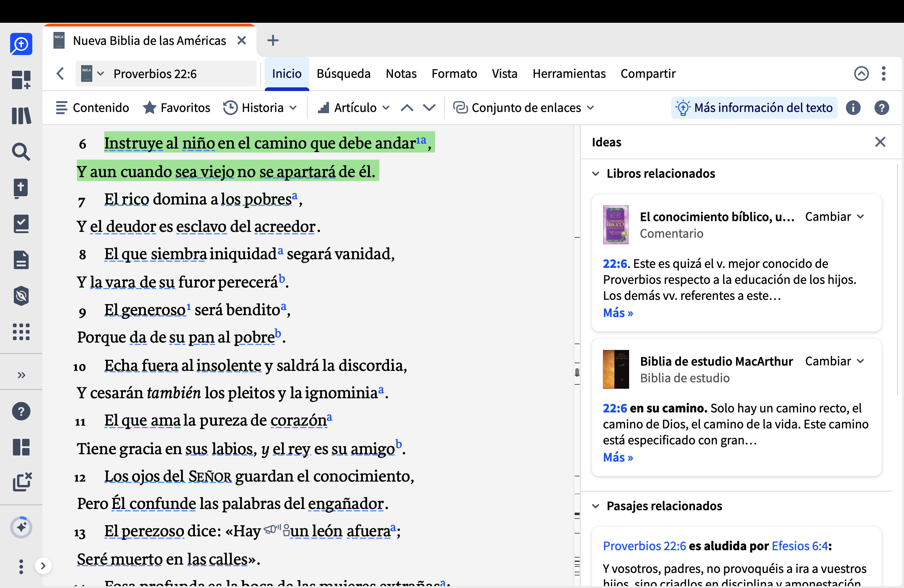Open the Contenido table of contents
Image resolution: width=904 pixels, height=588 pixels.
click(92, 108)
